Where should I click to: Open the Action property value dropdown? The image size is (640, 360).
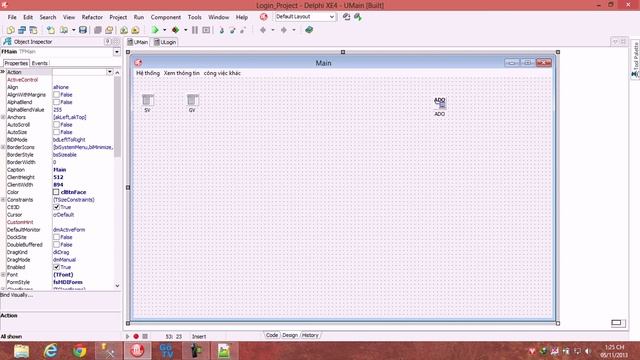pyautogui.click(x=109, y=72)
